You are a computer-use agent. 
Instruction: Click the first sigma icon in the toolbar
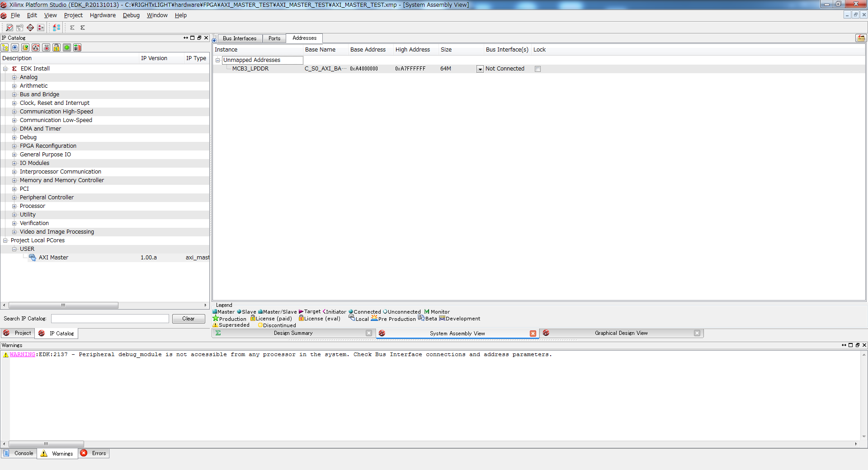[72, 28]
